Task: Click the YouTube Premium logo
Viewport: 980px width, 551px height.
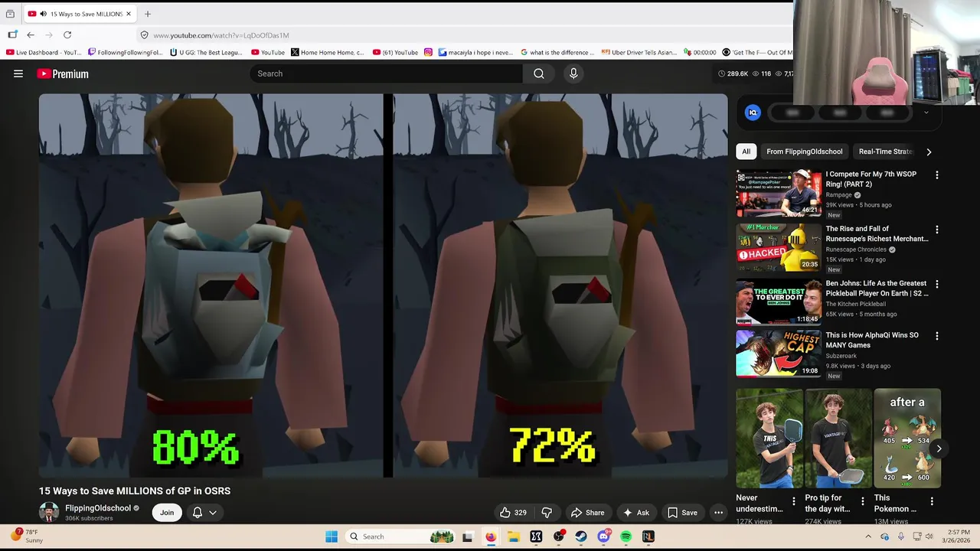Action: pos(63,73)
